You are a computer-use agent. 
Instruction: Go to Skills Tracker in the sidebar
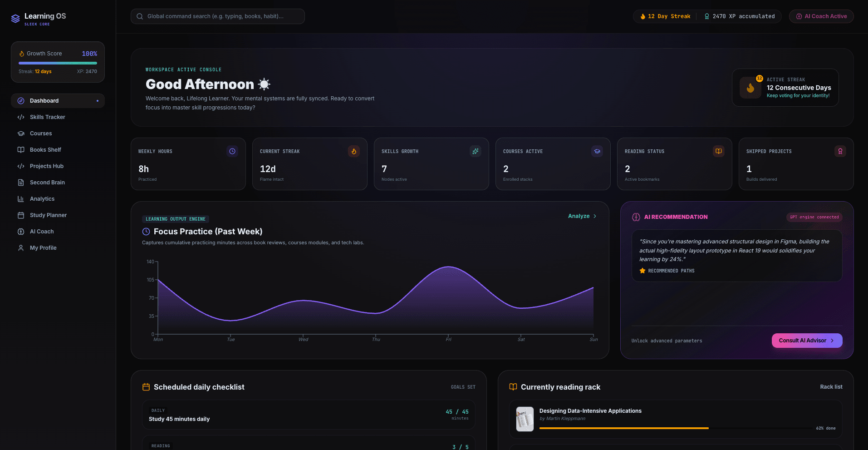58,117
